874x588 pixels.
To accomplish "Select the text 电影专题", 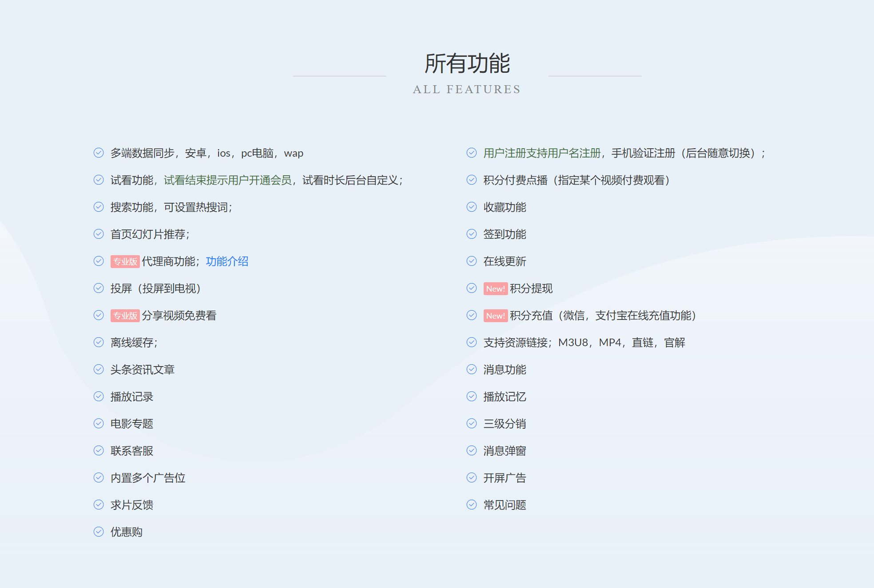I will (132, 424).
